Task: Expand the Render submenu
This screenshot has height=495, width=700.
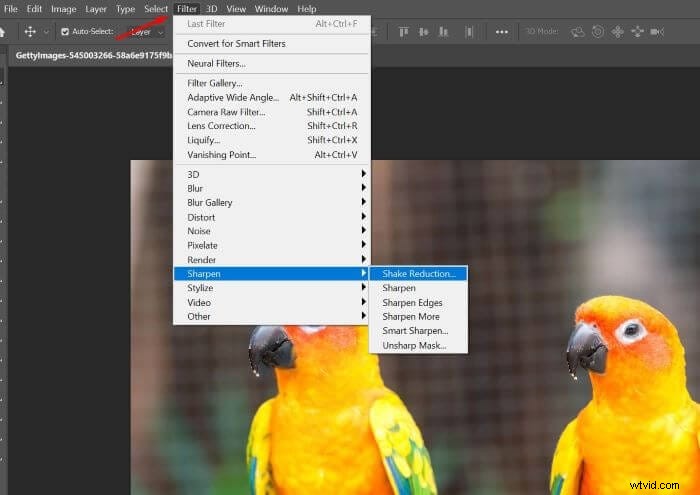Action: (x=271, y=260)
